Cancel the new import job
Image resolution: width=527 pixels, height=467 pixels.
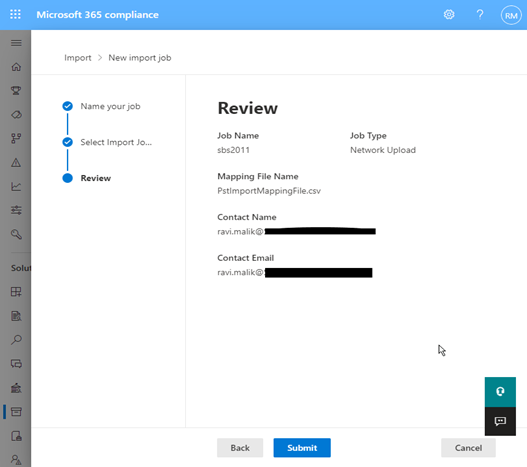click(468, 448)
